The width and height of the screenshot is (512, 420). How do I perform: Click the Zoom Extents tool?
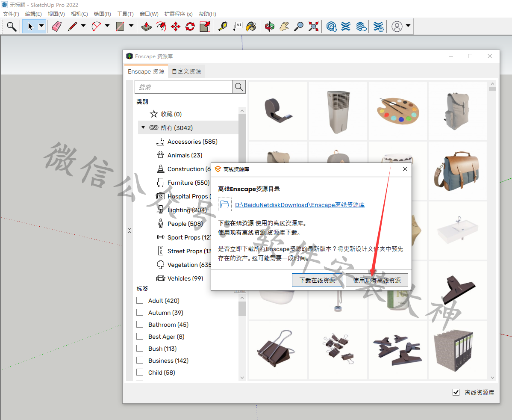point(313,27)
